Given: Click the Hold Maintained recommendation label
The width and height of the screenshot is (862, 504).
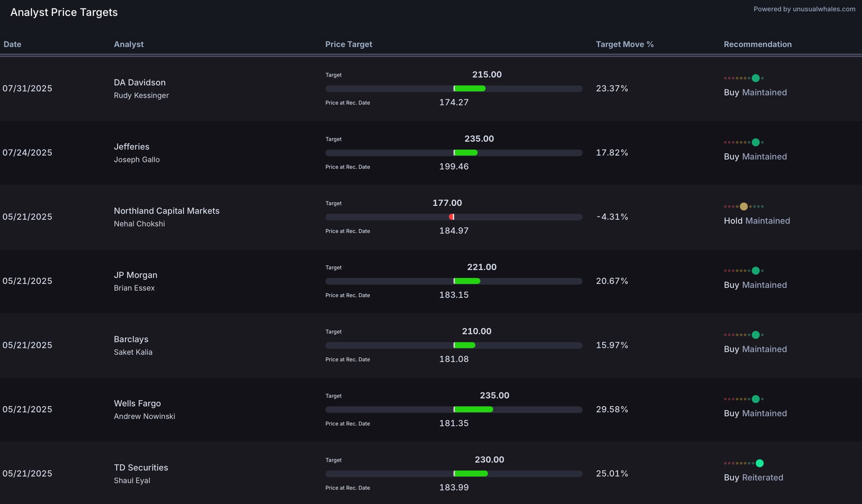Looking at the screenshot, I should click(757, 221).
